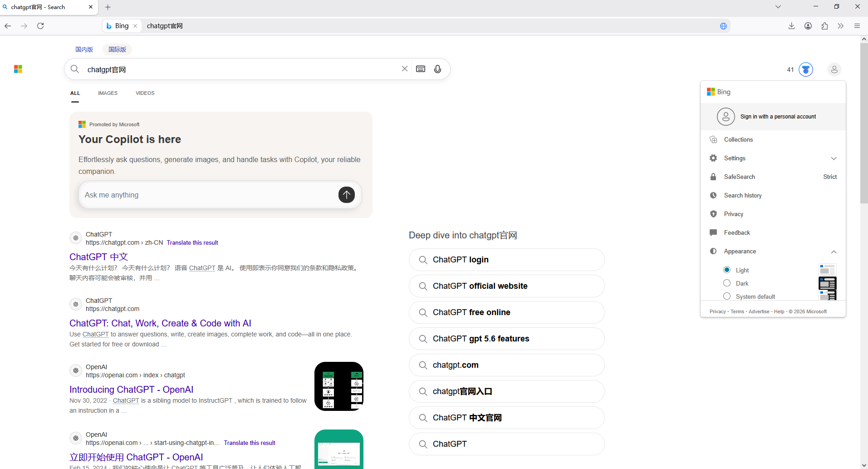Select the ALL results tab
This screenshot has height=469, width=868.
pyautogui.click(x=75, y=93)
